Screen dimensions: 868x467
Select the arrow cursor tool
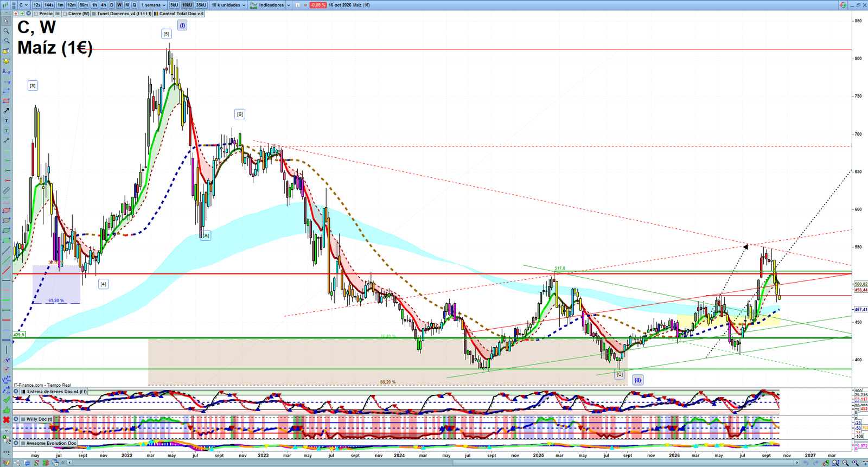[x=6, y=21]
